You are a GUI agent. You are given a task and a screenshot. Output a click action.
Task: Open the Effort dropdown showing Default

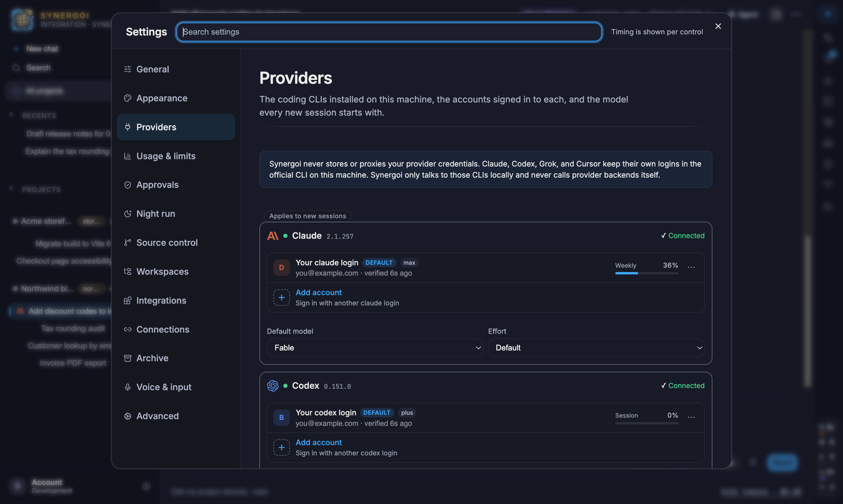pyautogui.click(x=596, y=348)
